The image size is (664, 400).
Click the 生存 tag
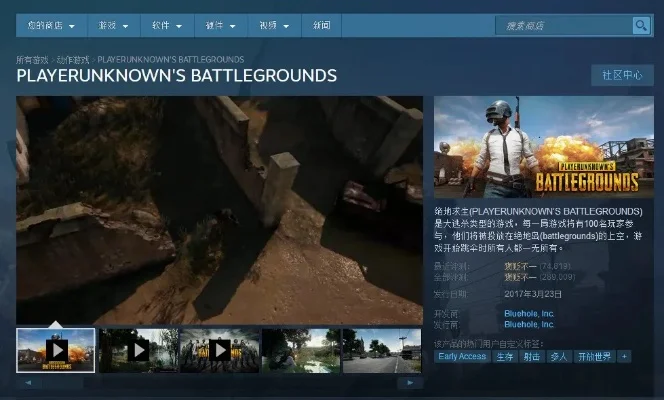tap(505, 356)
